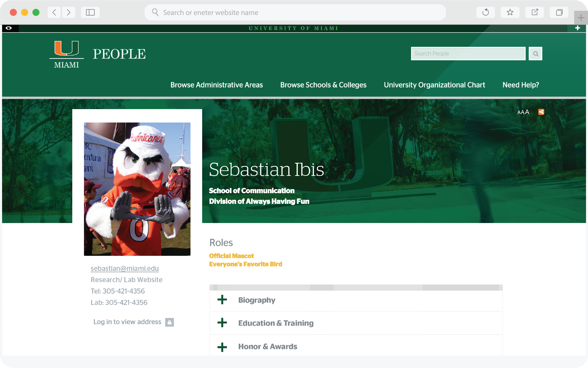Image resolution: width=588 pixels, height=368 pixels.
Task: Click the reload page icon
Action: pyautogui.click(x=485, y=12)
